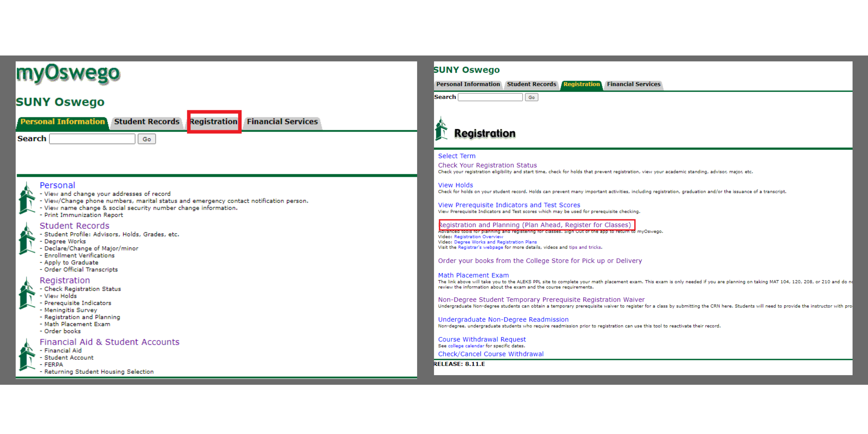Open the Select Term link
This screenshot has width=868, height=434.
pos(457,156)
